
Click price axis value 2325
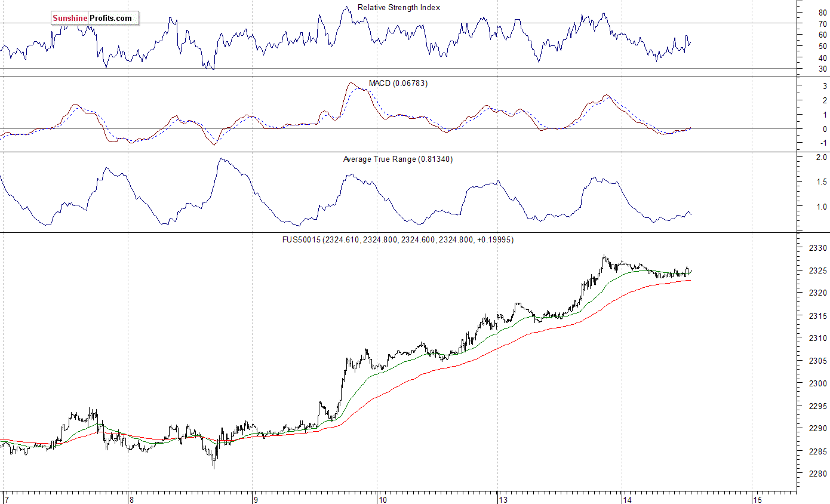click(818, 271)
